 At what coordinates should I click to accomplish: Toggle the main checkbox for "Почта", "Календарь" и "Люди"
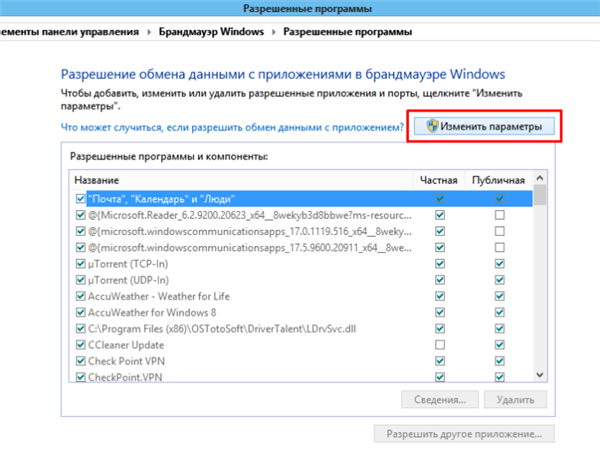(x=80, y=199)
